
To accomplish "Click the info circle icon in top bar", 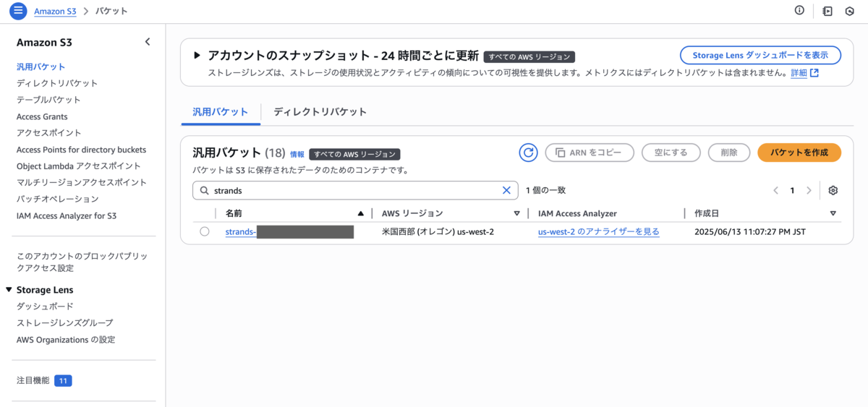I will pos(799,10).
